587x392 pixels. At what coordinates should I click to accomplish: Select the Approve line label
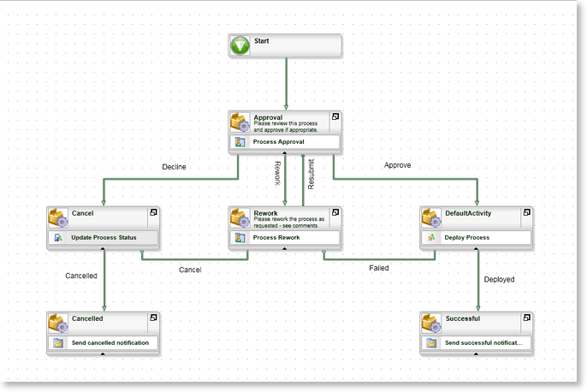397,165
